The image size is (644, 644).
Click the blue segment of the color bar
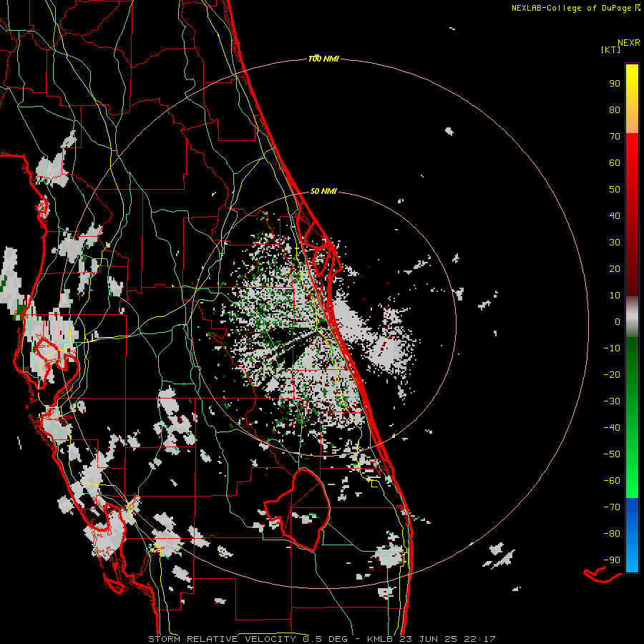tap(632, 535)
